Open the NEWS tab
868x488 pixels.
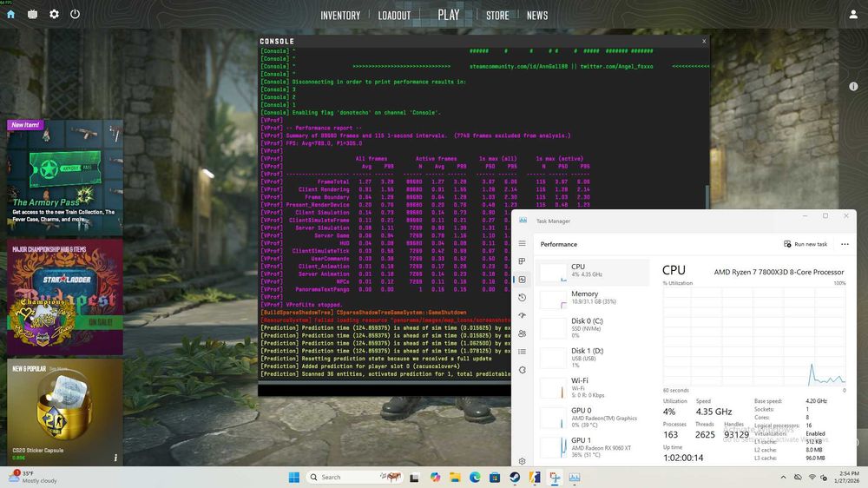pos(537,16)
